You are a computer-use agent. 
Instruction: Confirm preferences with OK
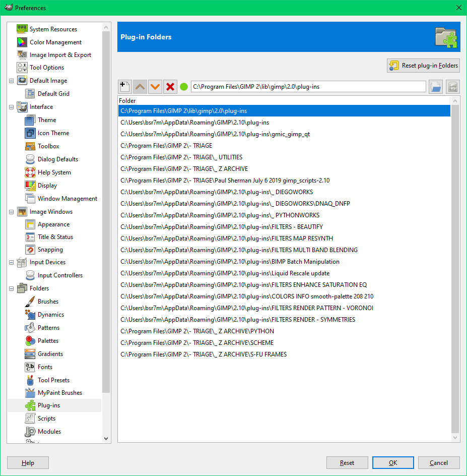point(393,463)
